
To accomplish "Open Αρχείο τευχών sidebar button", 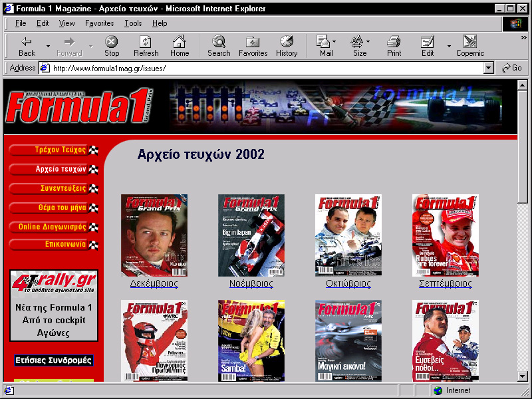I will [x=54, y=170].
